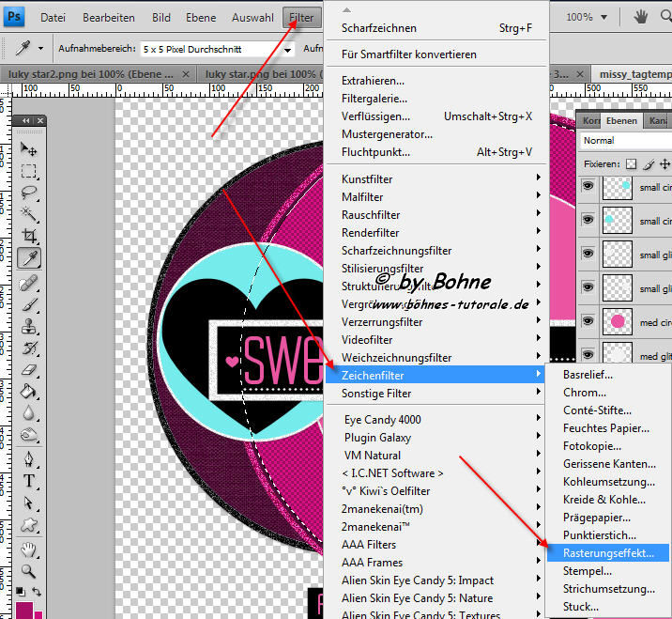The image size is (672, 619).
Task: Select the Paint Bucket tool
Action: [29, 391]
